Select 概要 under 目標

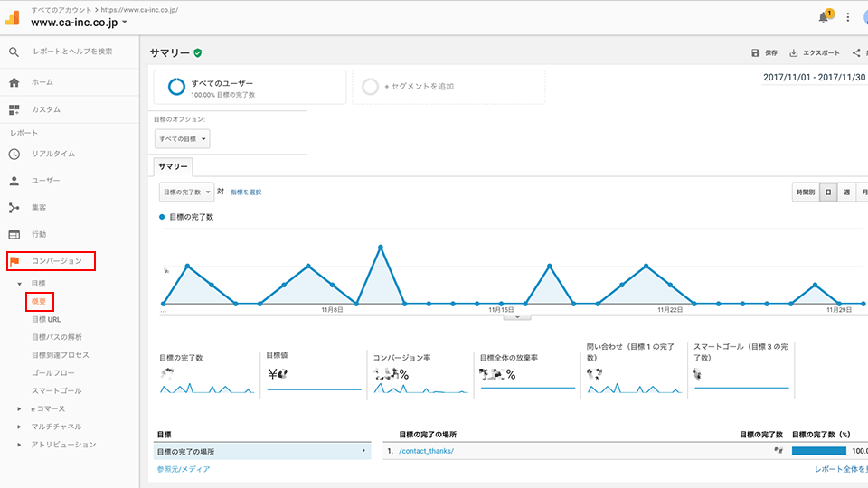39,302
